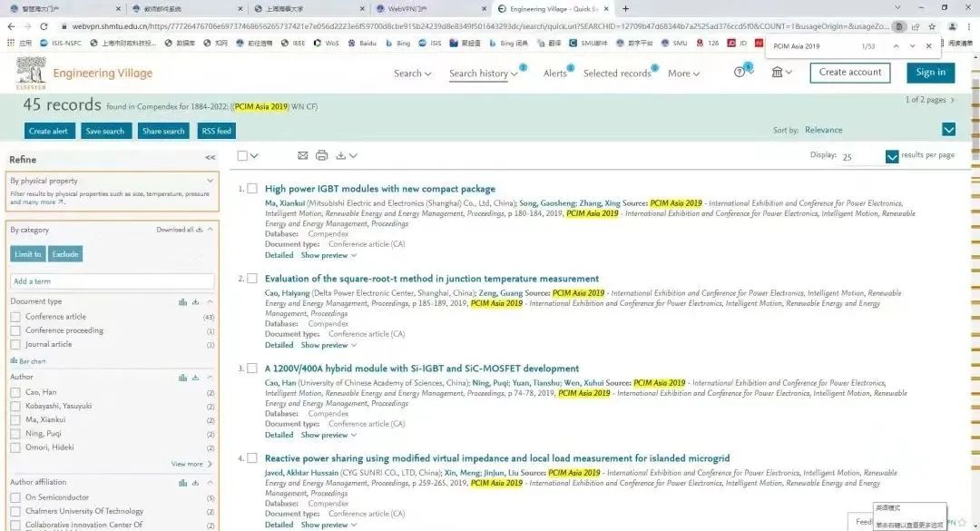
Task: Open the help question mark icon
Action: [x=740, y=73]
